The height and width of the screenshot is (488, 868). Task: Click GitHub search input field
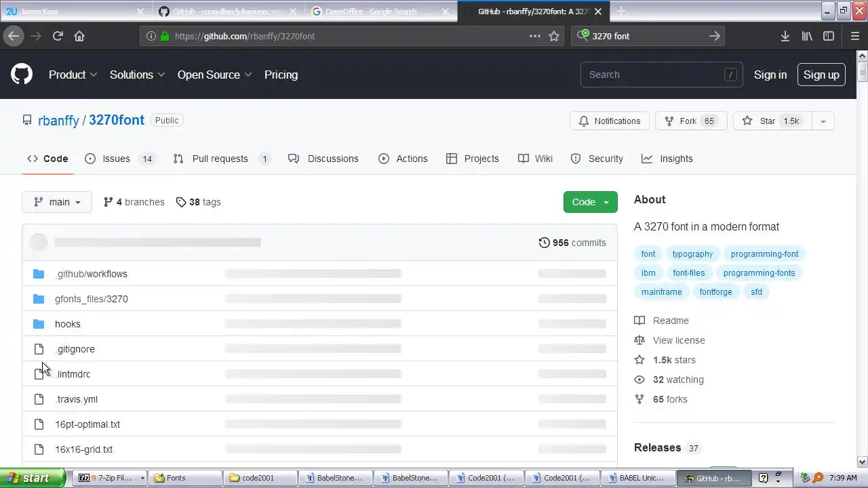coord(661,75)
